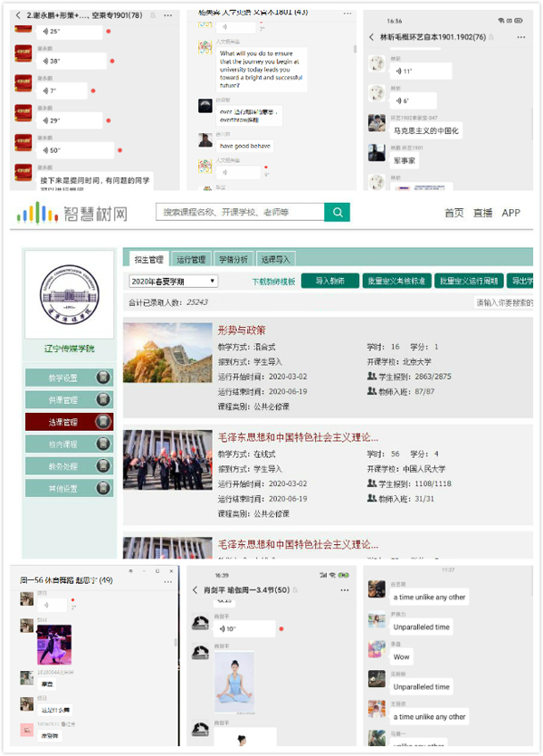Viewport: 543px width, 756px height.
Task: Click the 智慧树网 logo
Action: (x=72, y=213)
